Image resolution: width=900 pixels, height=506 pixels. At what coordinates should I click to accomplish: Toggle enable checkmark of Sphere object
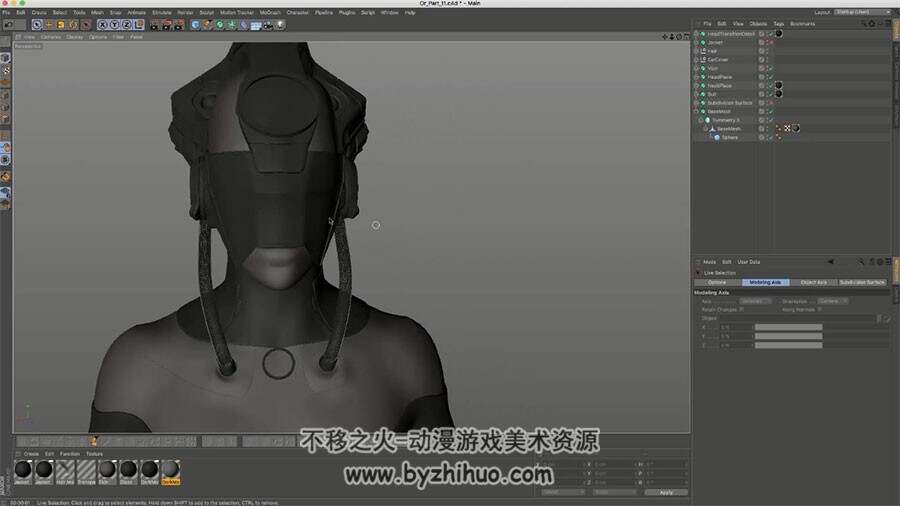pos(771,137)
